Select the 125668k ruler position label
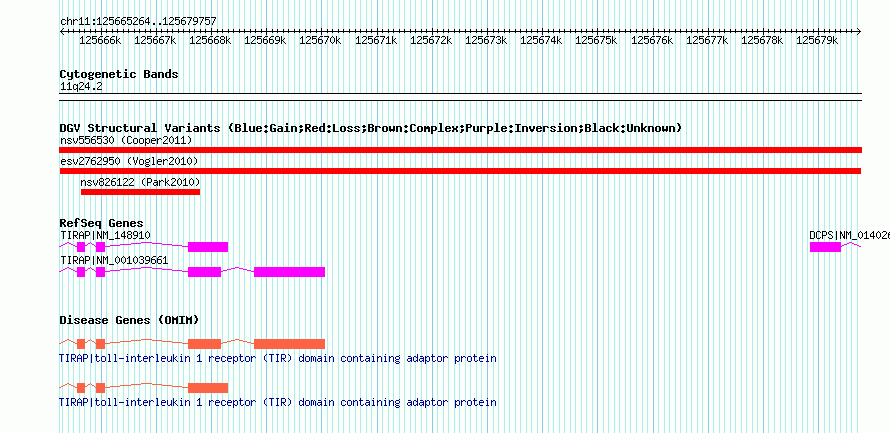 (x=210, y=40)
